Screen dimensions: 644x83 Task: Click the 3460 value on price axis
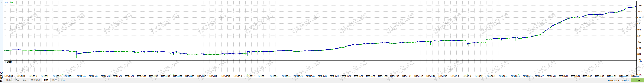(639, 48)
